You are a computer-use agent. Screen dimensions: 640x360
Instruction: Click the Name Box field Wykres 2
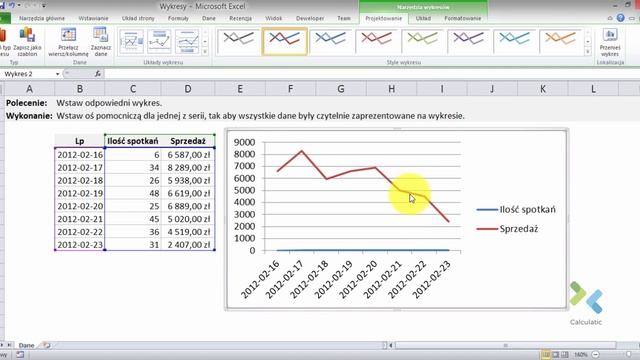pos(28,74)
